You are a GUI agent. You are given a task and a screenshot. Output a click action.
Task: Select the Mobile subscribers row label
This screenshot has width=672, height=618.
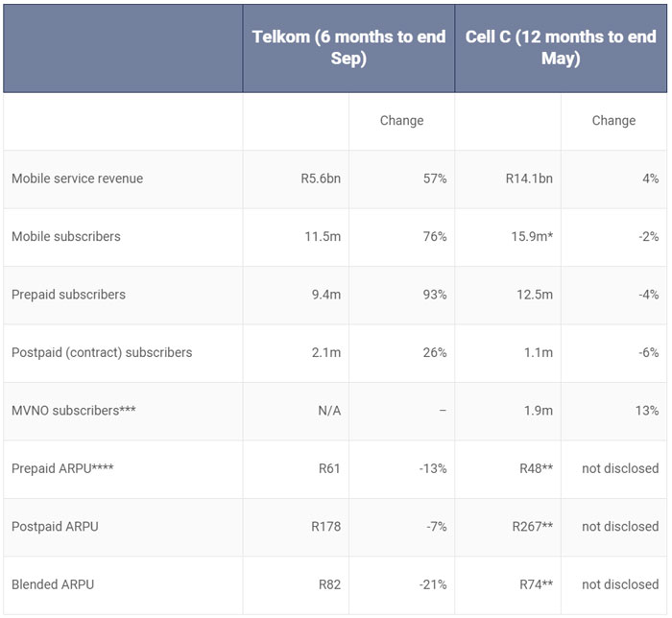pyautogui.click(x=66, y=236)
